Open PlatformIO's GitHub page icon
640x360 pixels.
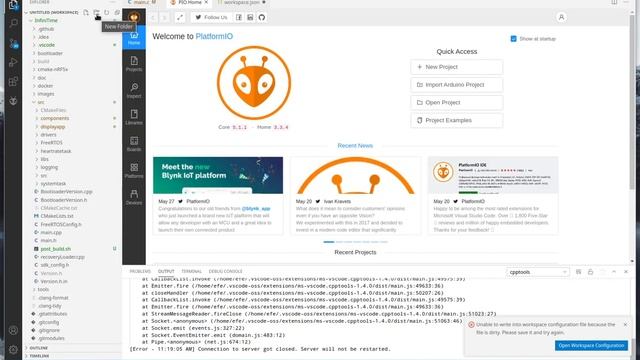[262, 18]
